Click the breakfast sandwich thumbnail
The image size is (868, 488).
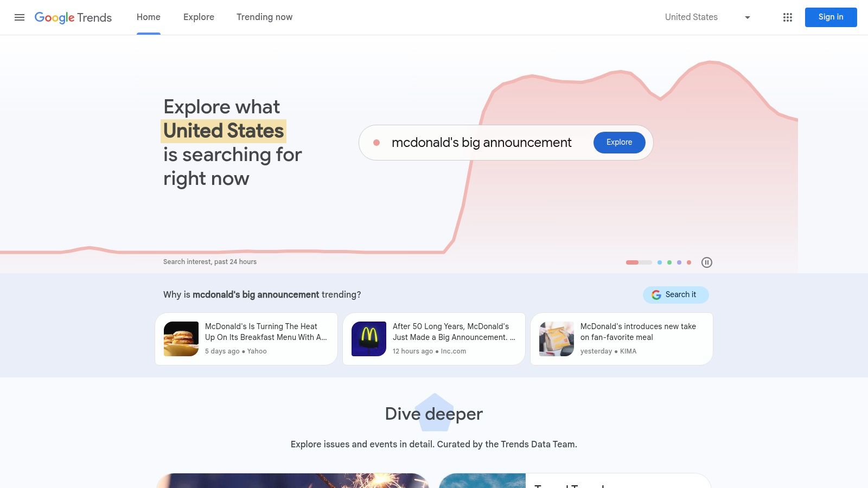pyautogui.click(x=181, y=339)
